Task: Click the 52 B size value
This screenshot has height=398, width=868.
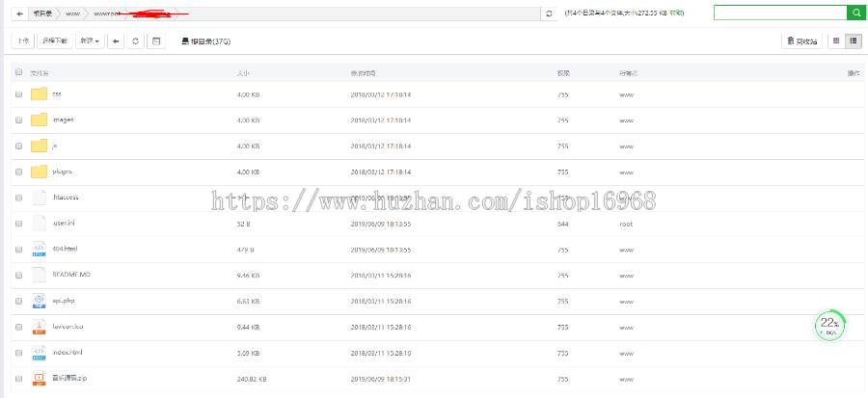Action: pos(244,224)
